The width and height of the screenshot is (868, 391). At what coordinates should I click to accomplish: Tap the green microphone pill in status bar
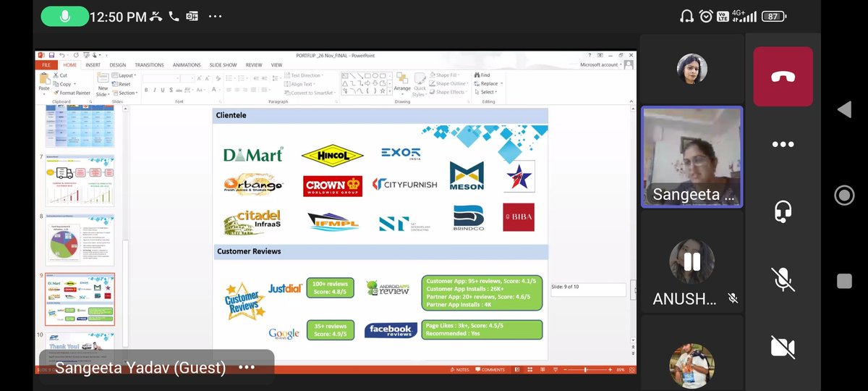pyautogui.click(x=64, y=16)
